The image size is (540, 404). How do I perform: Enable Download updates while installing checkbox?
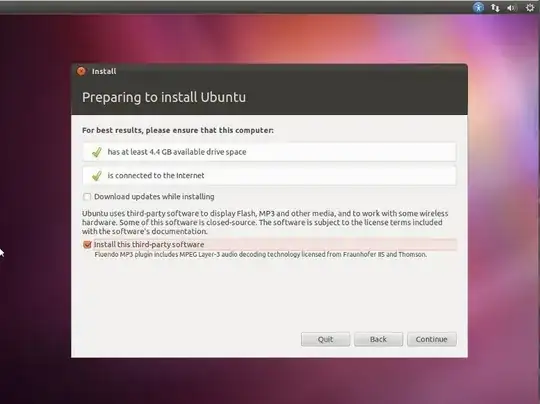[x=87, y=197]
